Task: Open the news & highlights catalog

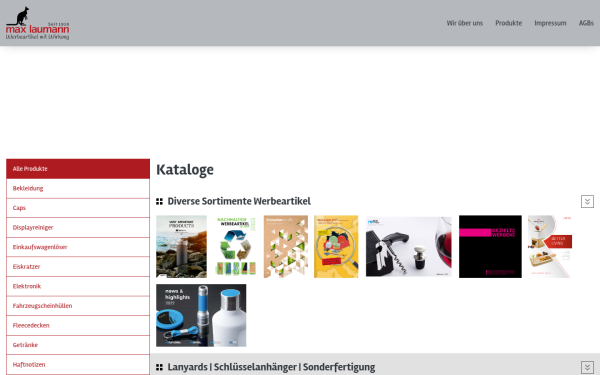Action: (201, 315)
